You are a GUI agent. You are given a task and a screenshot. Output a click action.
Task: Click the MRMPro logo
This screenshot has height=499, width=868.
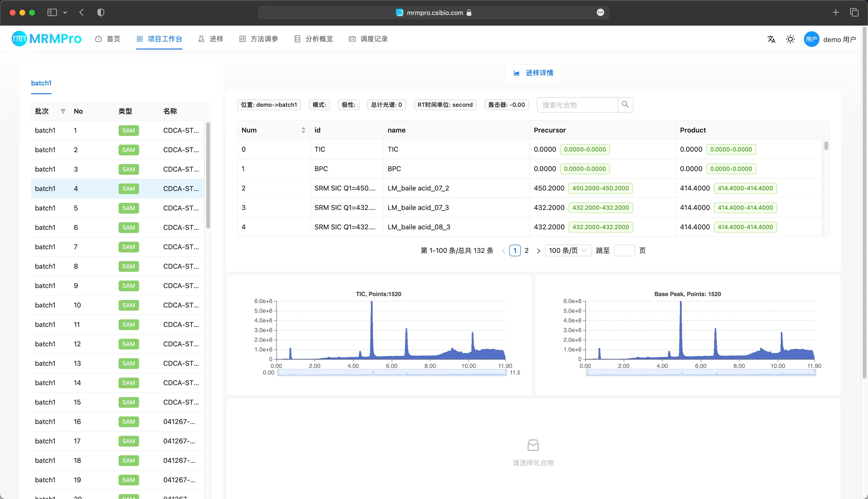coord(47,39)
